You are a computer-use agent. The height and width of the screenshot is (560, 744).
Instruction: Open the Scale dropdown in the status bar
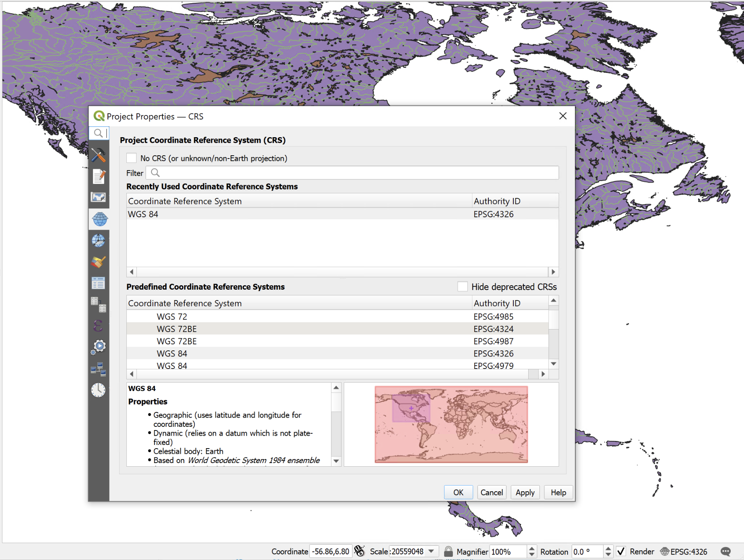pos(432,552)
